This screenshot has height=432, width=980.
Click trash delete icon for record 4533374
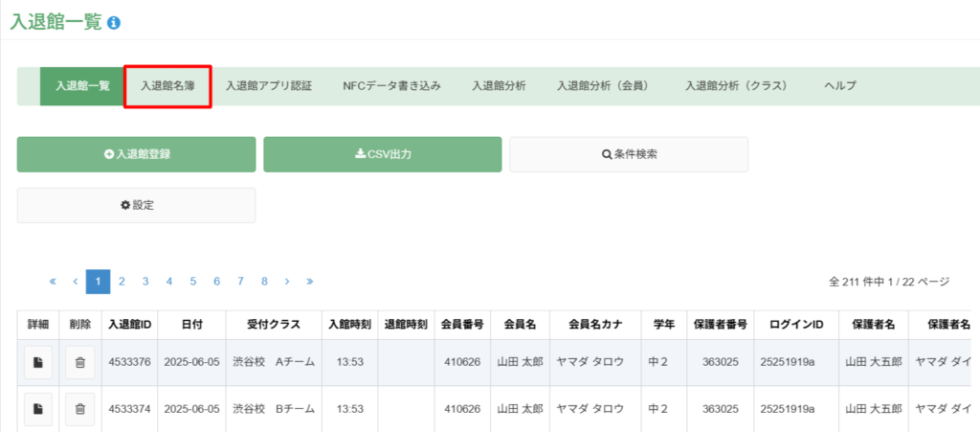[x=80, y=409]
